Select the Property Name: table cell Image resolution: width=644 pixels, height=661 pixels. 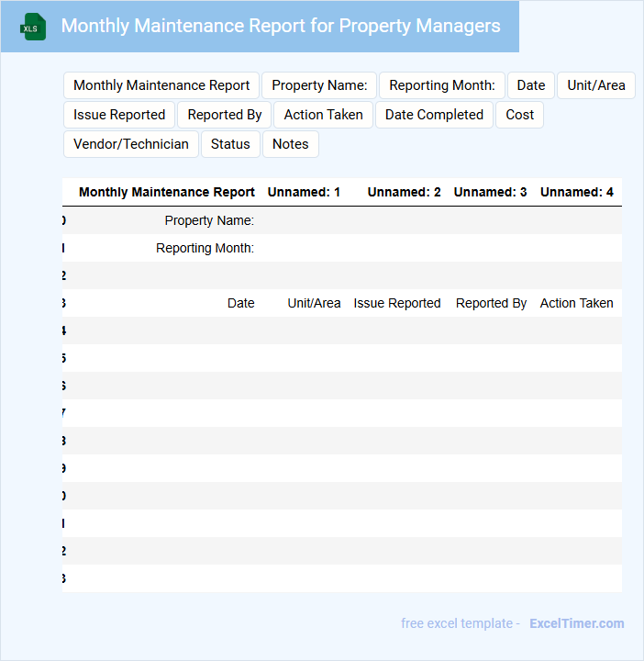pos(209,220)
